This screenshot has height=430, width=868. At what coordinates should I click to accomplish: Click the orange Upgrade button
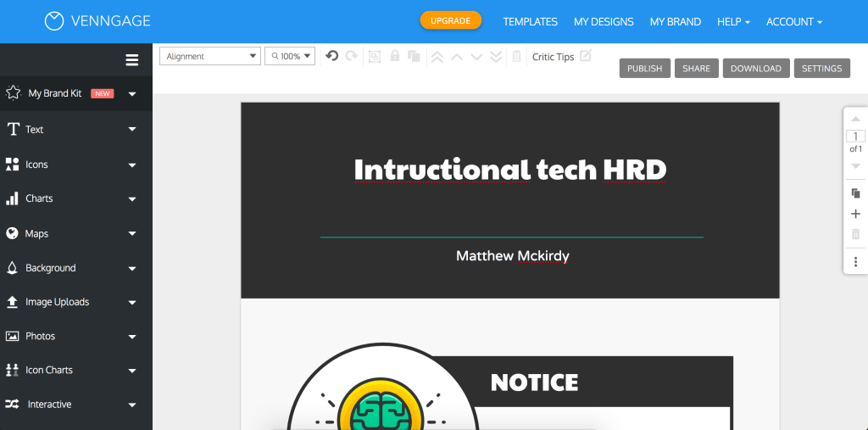[450, 20]
